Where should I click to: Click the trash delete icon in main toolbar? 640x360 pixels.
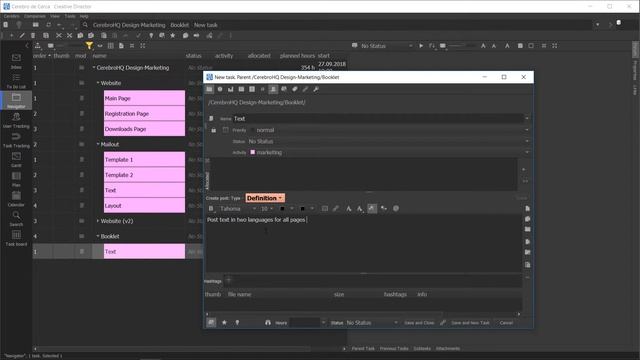click(33, 36)
